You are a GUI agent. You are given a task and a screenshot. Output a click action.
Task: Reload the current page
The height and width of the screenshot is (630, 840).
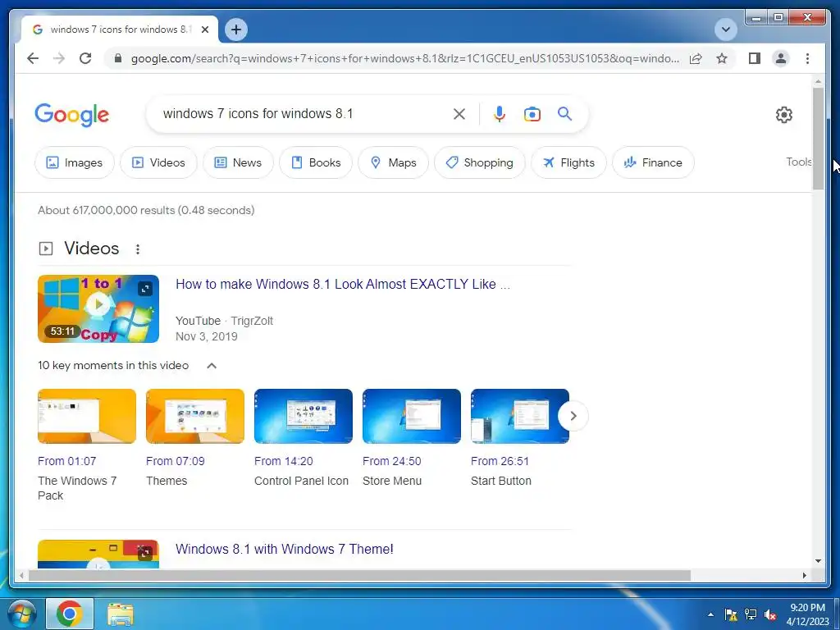[85, 58]
